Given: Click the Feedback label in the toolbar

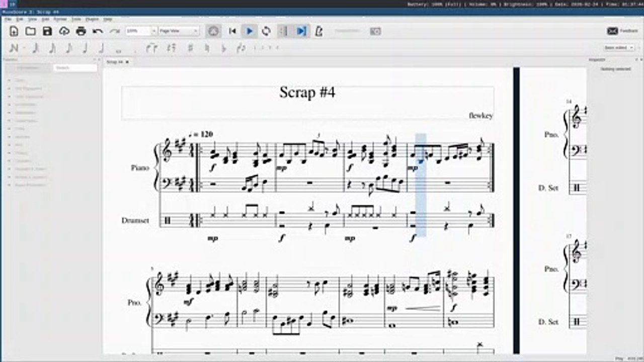Looking at the screenshot, I should coord(628,31).
